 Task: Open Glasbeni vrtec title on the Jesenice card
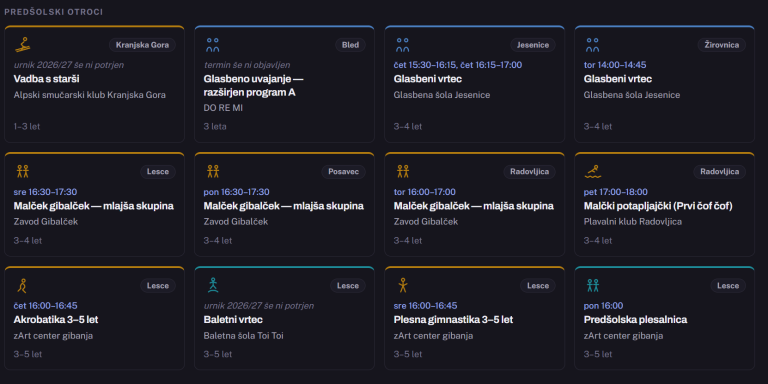(x=428, y=79)
